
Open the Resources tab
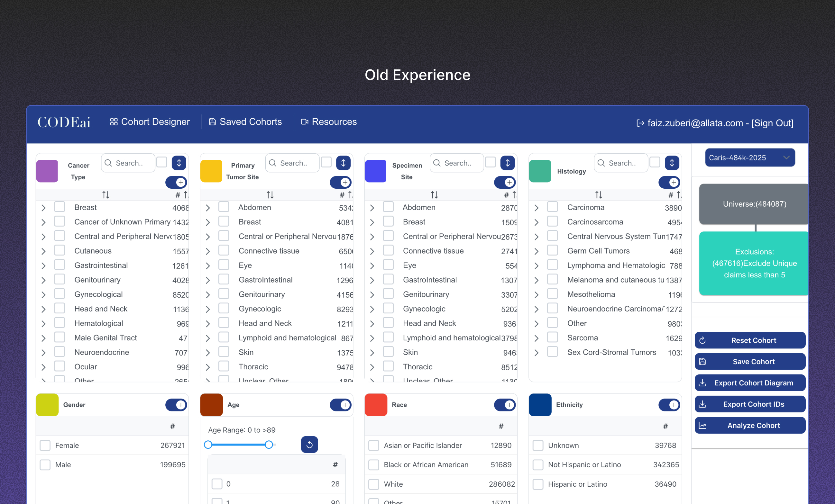click(x=329, y=122)
